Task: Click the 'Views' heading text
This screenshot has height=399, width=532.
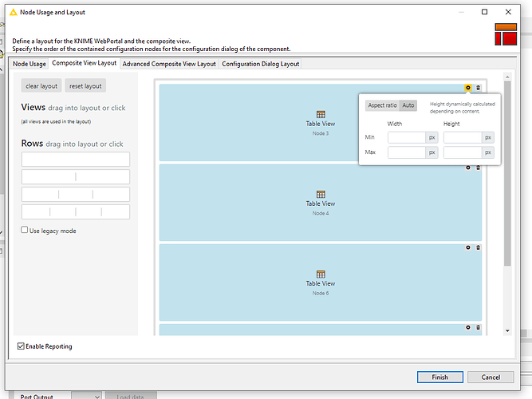Action: [x=33, y=107]
